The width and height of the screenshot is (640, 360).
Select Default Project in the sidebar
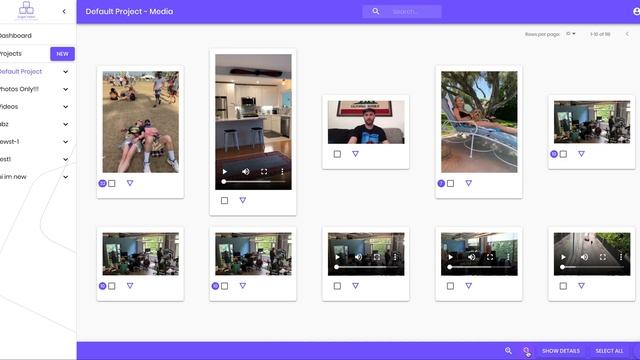21,71
